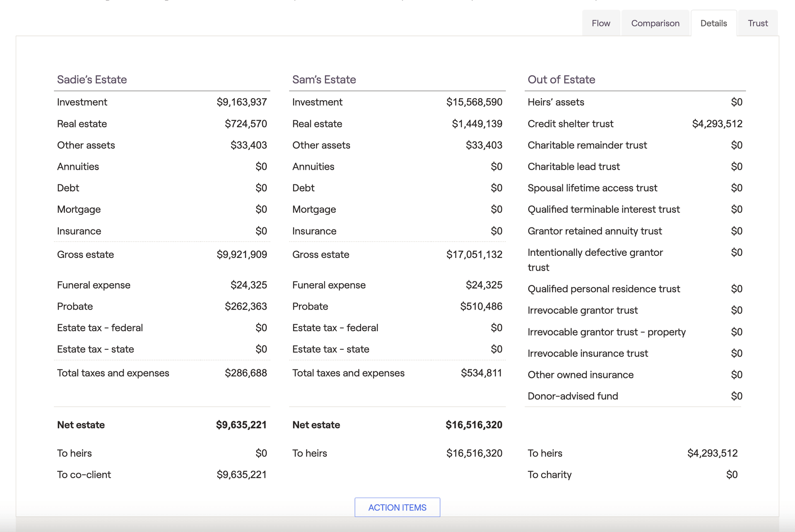Click Sam's Net estate total $16,516,320
The width and height of the screenshot is (795, 532).
tap(474, 425)
